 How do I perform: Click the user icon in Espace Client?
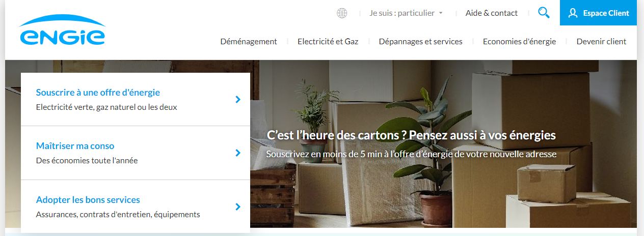[573, 13]
